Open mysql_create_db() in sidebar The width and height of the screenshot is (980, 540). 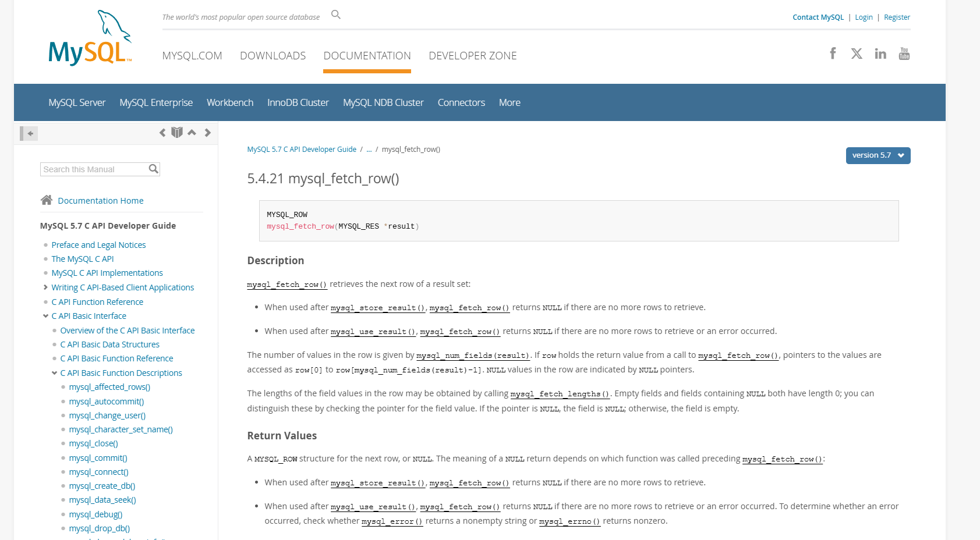point(102,486)
